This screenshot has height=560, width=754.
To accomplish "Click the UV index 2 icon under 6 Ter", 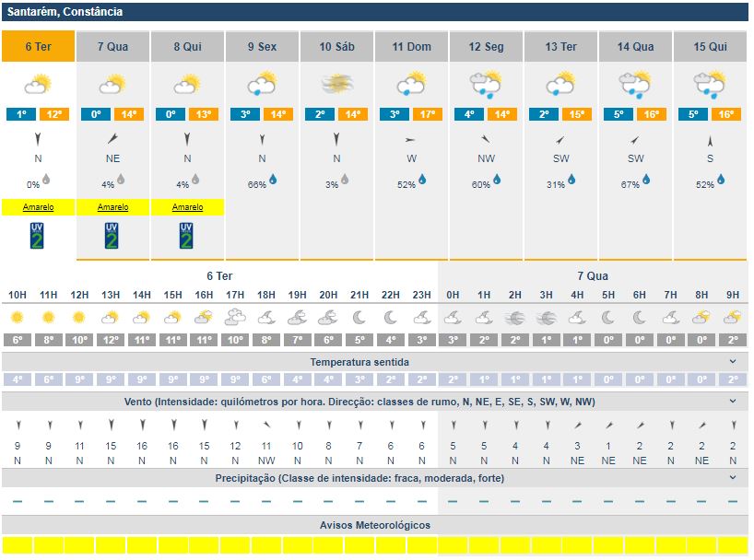I will [38, 236].
